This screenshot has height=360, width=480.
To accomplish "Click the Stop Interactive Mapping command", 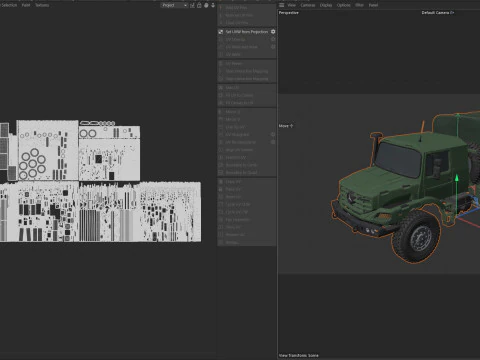I will tap(247, 79).
